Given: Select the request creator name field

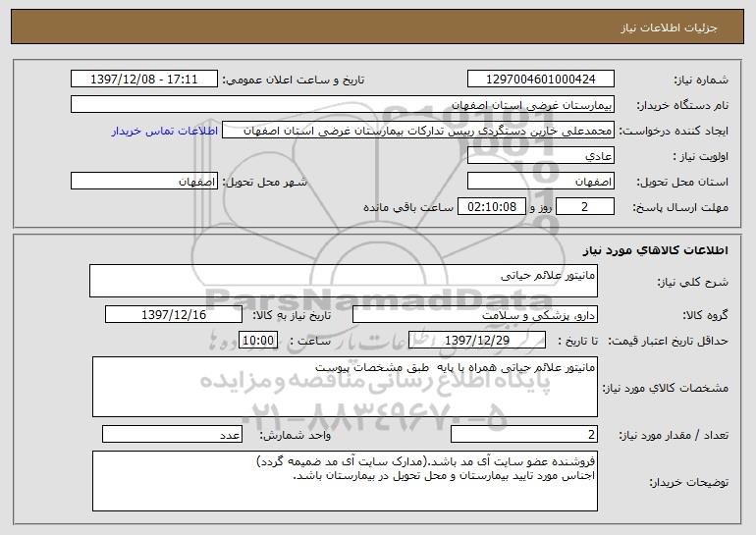Looking at the screenshot, I should [x=418, y=131].
